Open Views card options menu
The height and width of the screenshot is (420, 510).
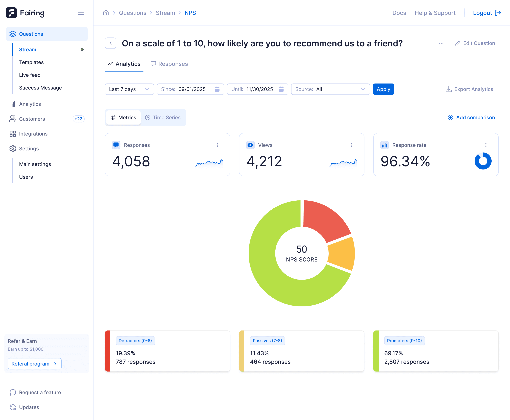point(351,145)
